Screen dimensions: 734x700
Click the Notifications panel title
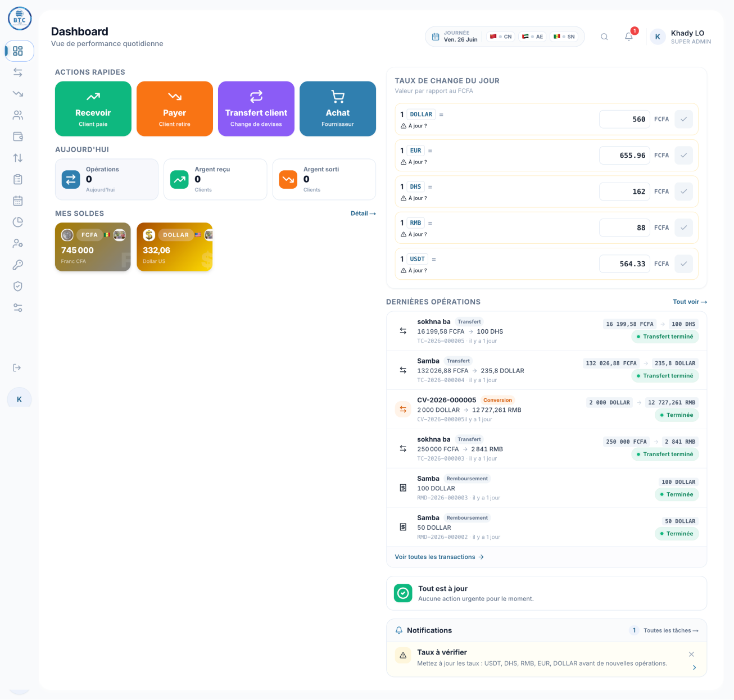point(429,630)
